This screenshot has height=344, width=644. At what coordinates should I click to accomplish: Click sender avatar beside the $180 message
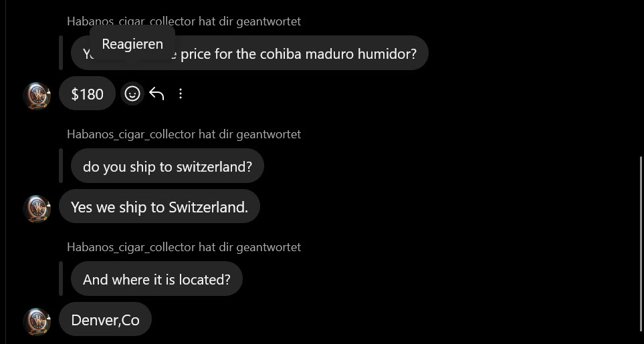[x=37, y=96]
